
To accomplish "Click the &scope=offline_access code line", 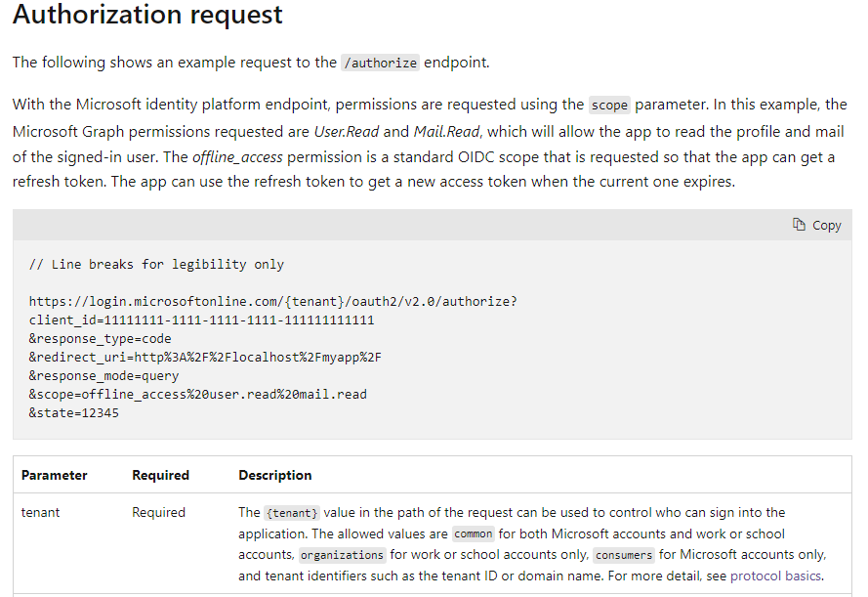I will point(197,395).
